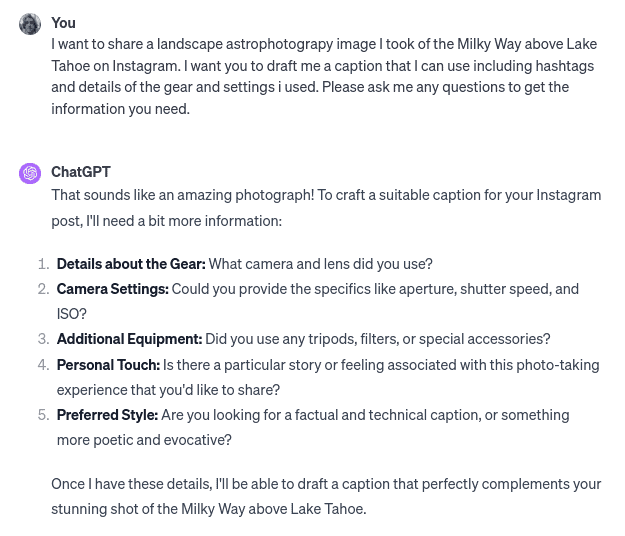Click the "Details about the Gear:" heading
Viewport: 625px width, 536px height.
(131, 264)
